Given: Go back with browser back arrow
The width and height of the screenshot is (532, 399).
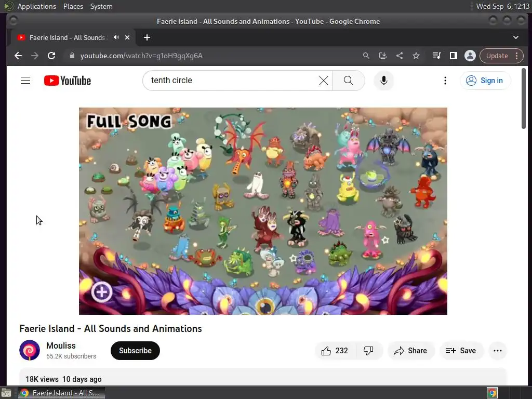Looking at the screenshot, I should tap(18, 56).
